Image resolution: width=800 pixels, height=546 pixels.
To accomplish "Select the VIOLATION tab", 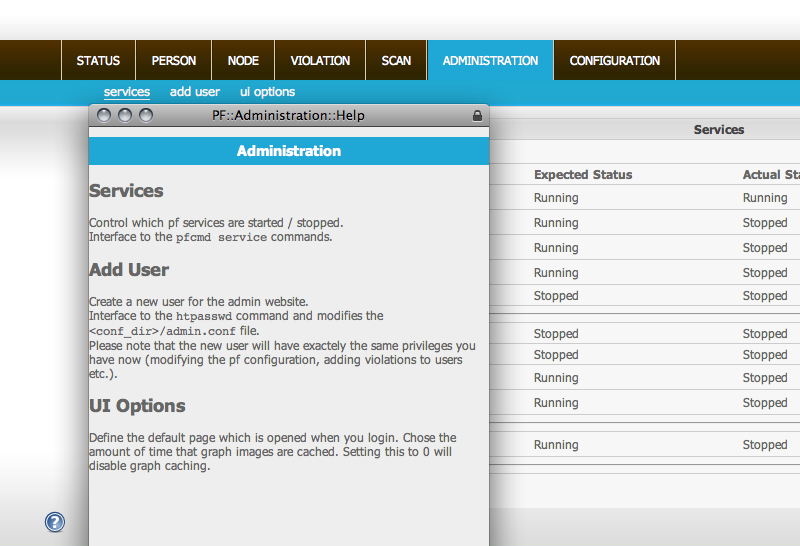I will tap(320, 61).
